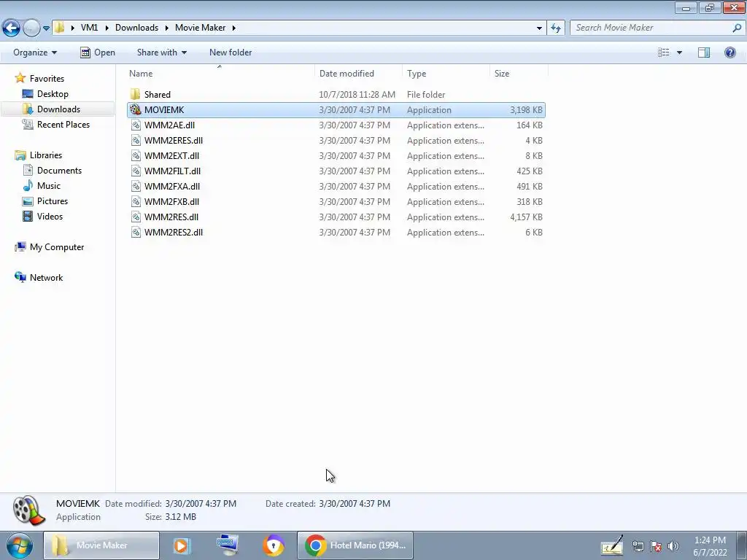Open the Music library
The width and height of the screenshot is (747, 560).
click(x=42, y=186)
